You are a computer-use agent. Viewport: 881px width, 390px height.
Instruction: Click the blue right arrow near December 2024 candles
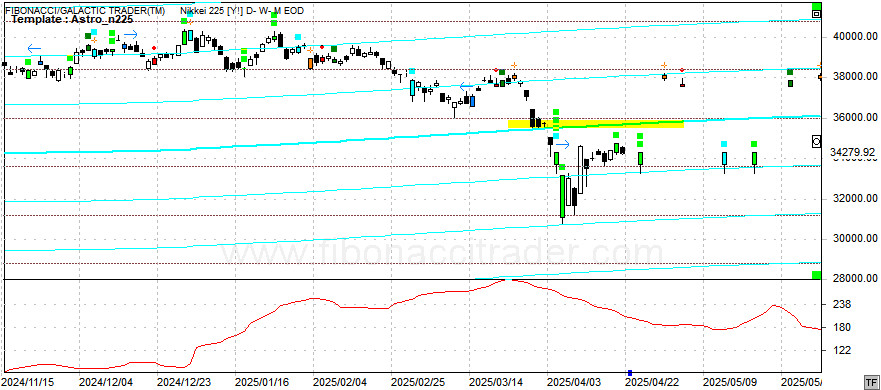[131, 35]
